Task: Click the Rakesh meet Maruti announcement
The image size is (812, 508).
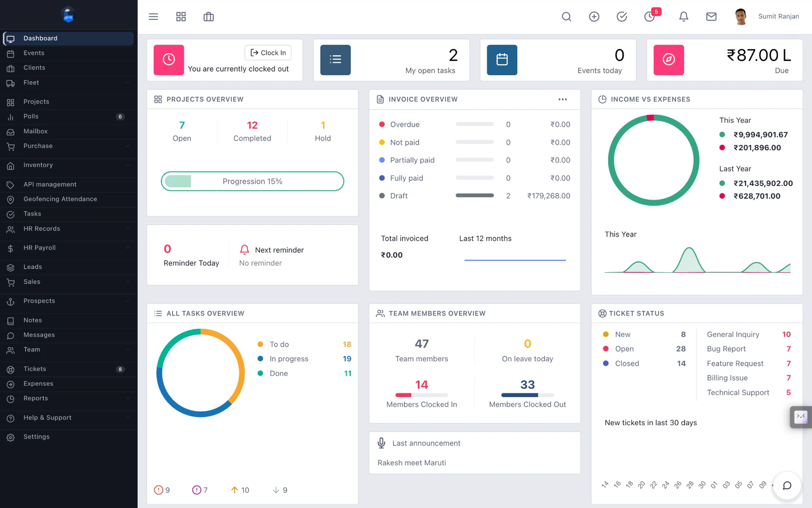Action: click(412, 463)
